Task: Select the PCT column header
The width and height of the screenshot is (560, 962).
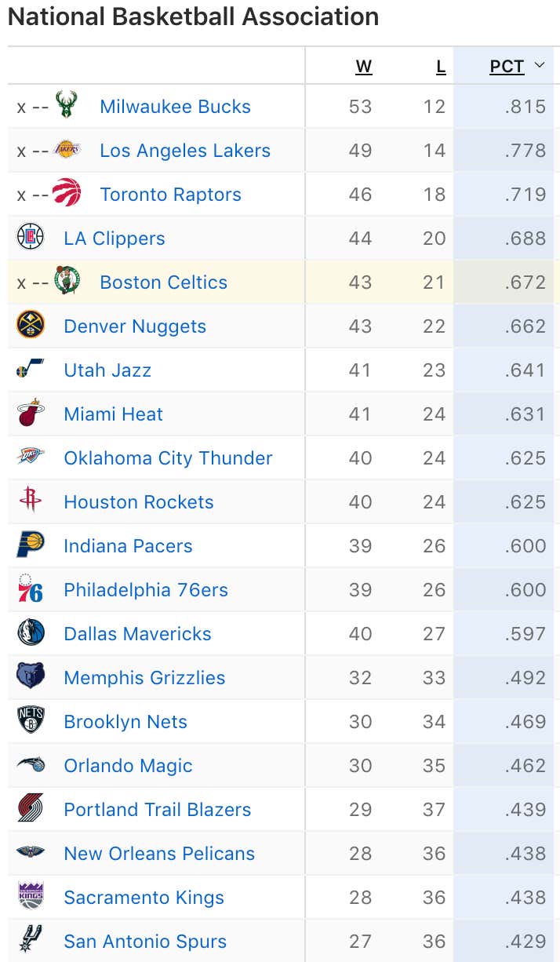Action: (507, 67)
